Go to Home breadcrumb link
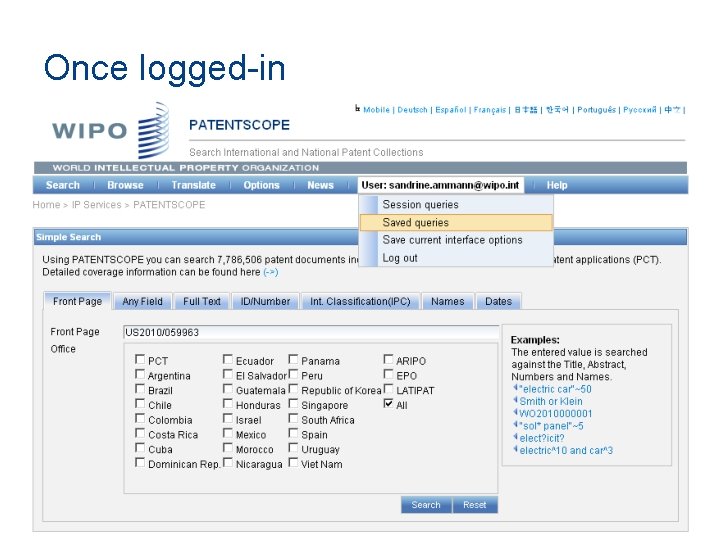Image resolution: width=720 pixels, height=540 pixels. [x=46, y=204]
